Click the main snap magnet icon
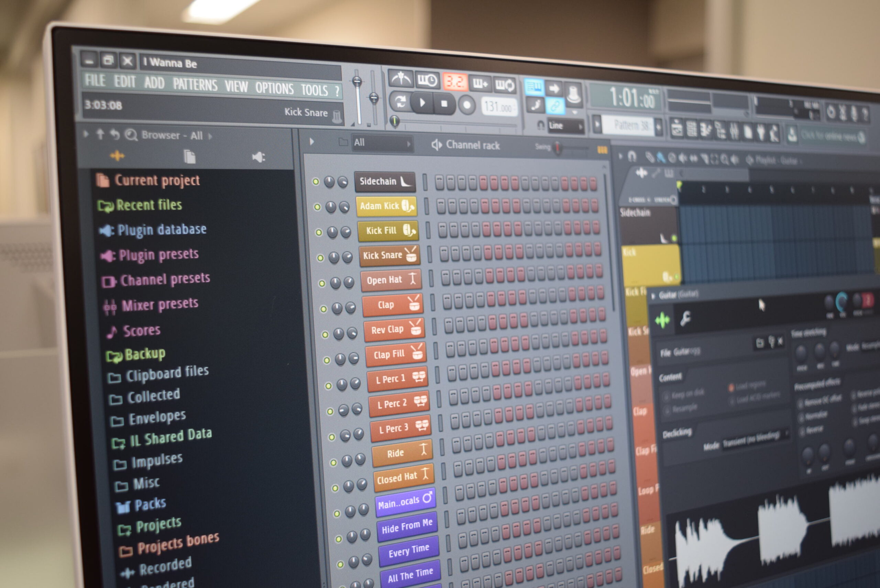Viewport: 880px width, 588px height. coord(540,125)
